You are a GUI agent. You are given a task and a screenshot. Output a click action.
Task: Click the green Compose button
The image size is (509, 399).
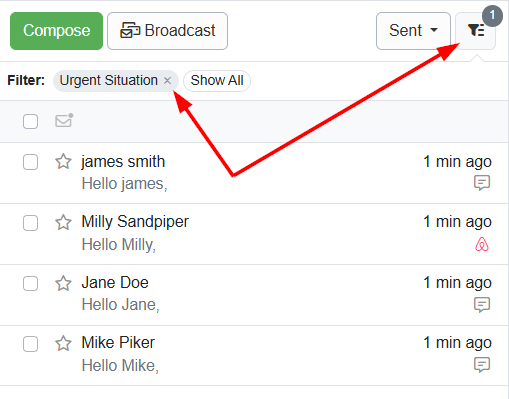click(56, 31)
